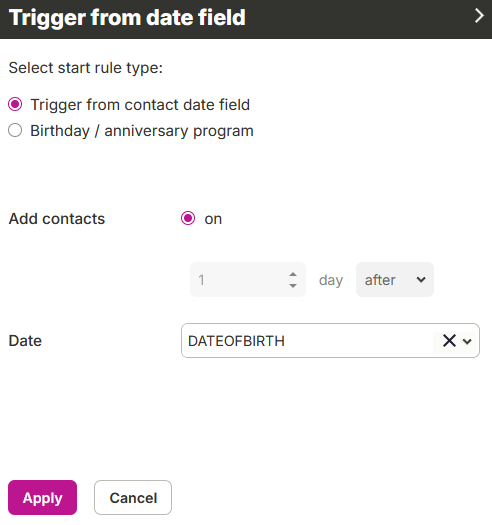Select the 'on' radio for Add contacts

tap(188, 218)
